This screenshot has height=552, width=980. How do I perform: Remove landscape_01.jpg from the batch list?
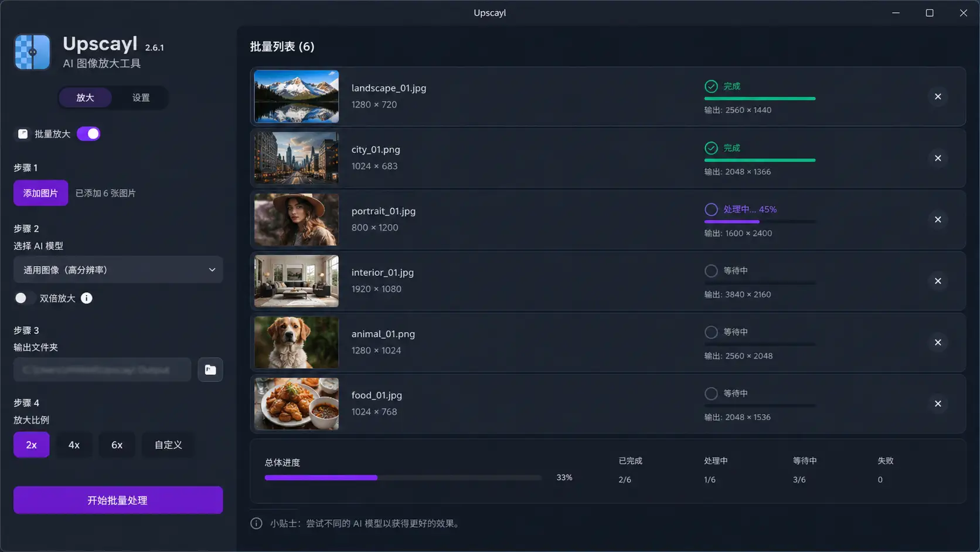coord(938,97)
